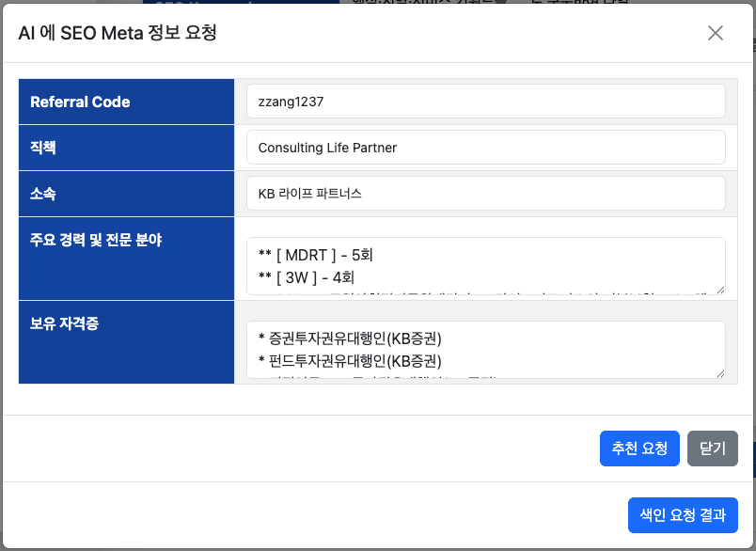756x551 pixels.
Task: Open 색인 요청 결과
Action: [683, 515]
